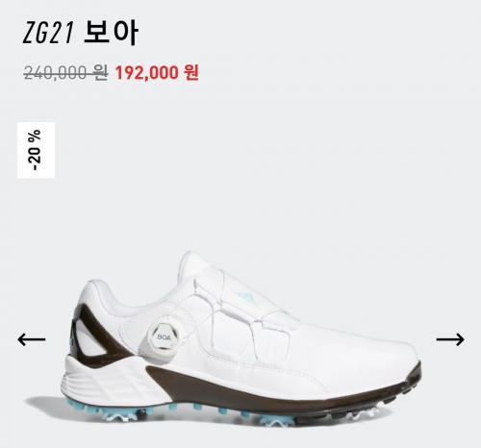Click the crossed-out price 240,000 원
Viewport: 481px width, 448px height.
point(65,72)
